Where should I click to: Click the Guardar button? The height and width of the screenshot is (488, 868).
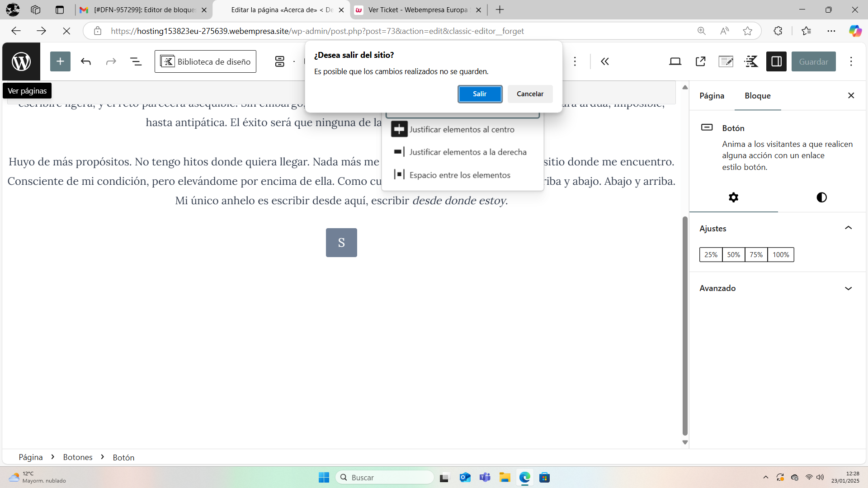[813, 61]
